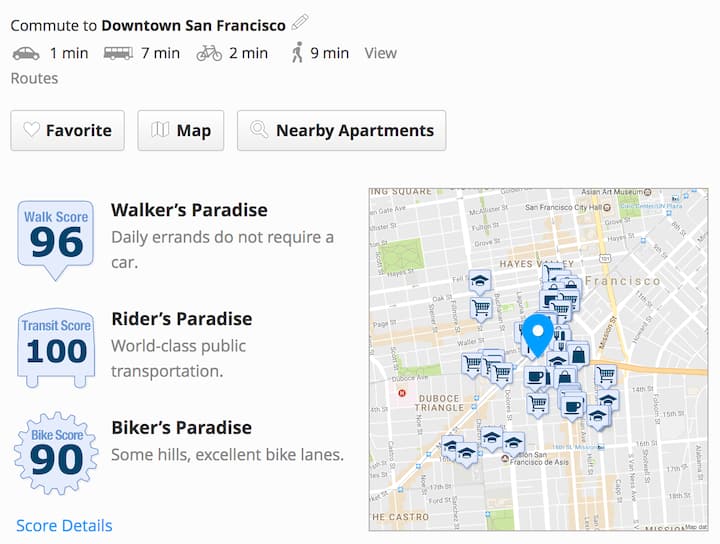
Task: Click the pencil icon to edit commute destination
Action: (x=300, y=23)
